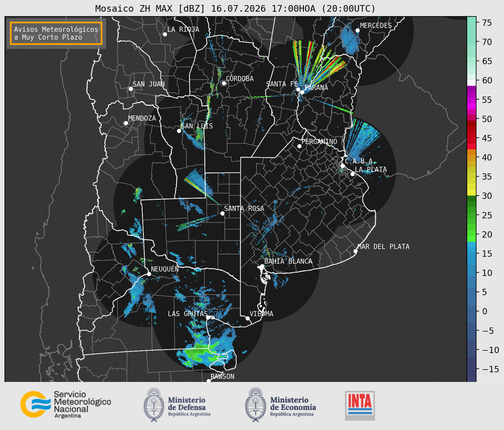This screenshot has width=504, height=430.
Task: Click the Bahía Blanca city marker
Action: 262,266
